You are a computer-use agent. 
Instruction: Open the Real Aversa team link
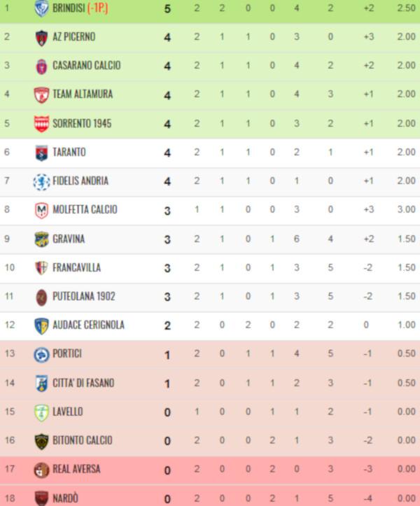pos(76,469)
